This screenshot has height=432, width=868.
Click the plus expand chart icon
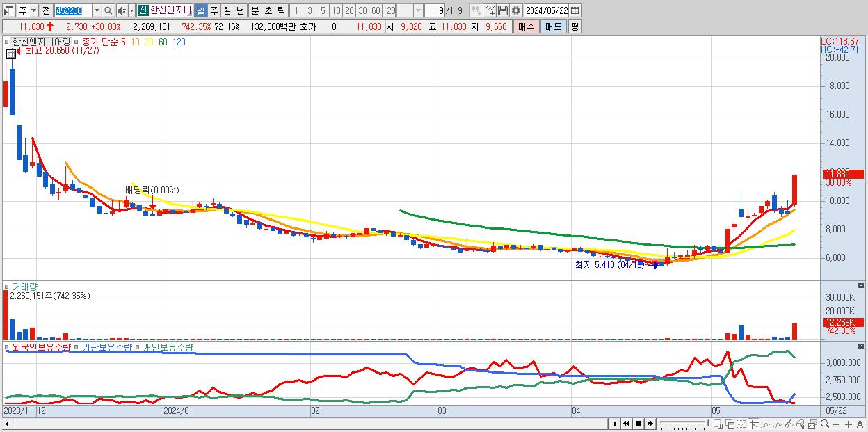[x=848, y=424]
